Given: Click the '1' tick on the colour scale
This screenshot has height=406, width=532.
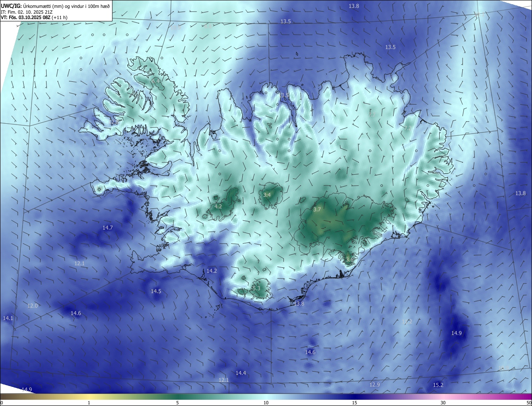Looking at the screenshot, I should 89,403.
